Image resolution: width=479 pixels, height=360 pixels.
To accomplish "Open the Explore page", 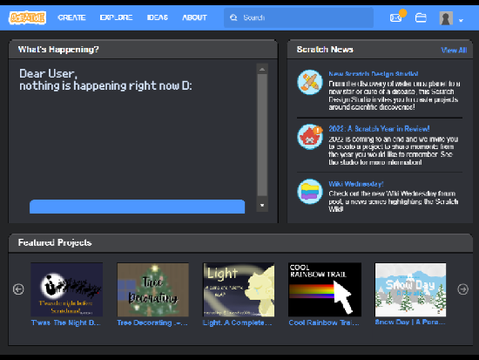I will click(116, 18).
